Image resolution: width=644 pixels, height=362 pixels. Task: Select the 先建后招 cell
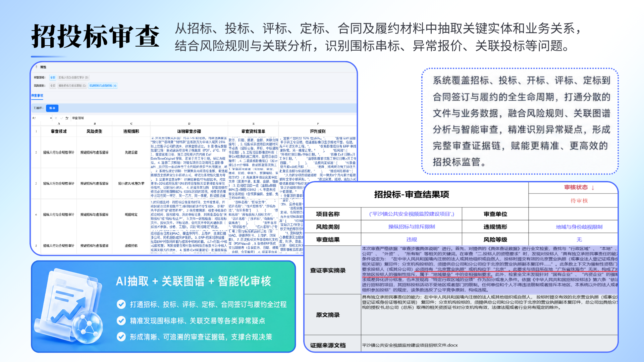[131, 153]
